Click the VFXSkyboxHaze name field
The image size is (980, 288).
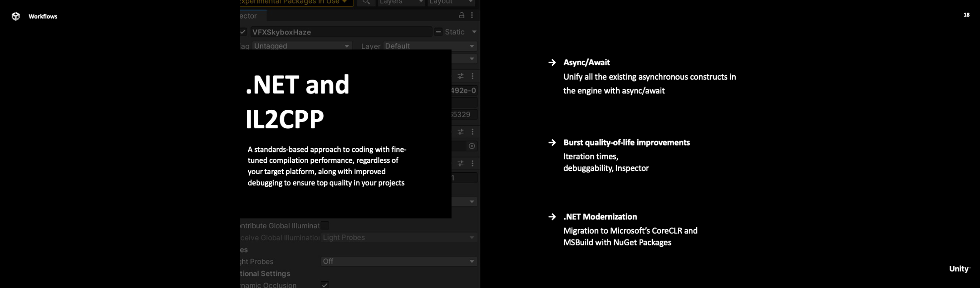341,32
